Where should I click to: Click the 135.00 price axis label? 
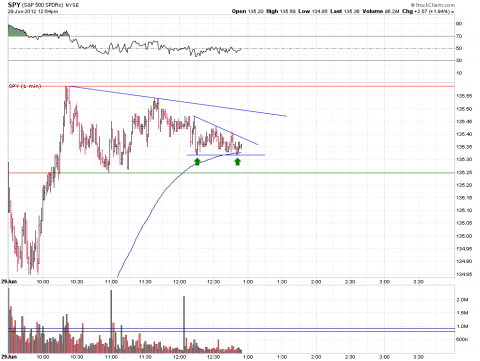click(464, 236)
